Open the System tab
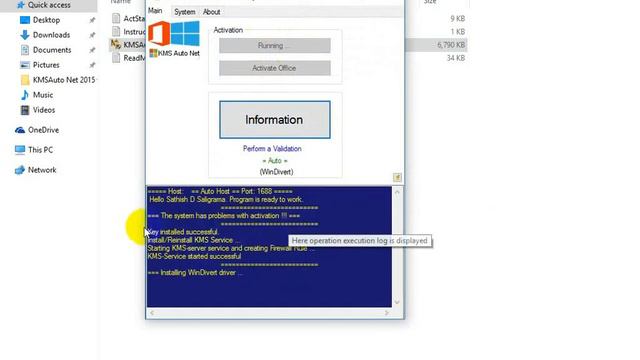Viewport: 640px width, 360px height. (x=184, y=12)
